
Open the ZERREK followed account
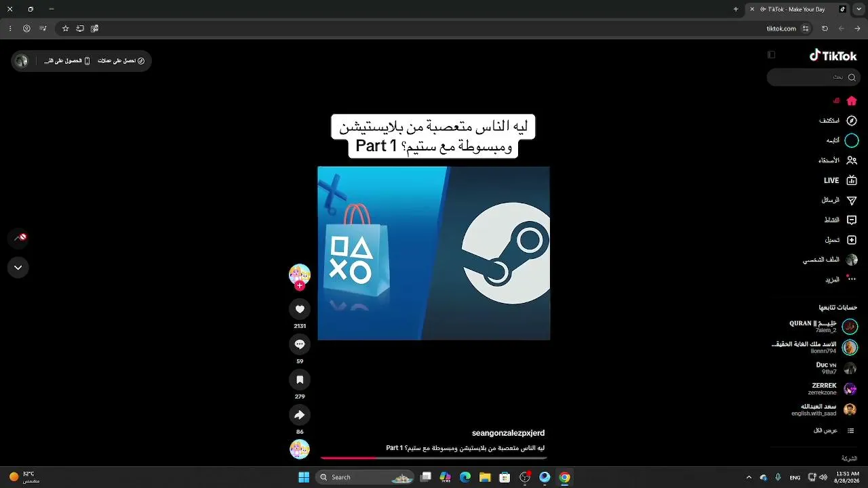click(x=833, y=389)
